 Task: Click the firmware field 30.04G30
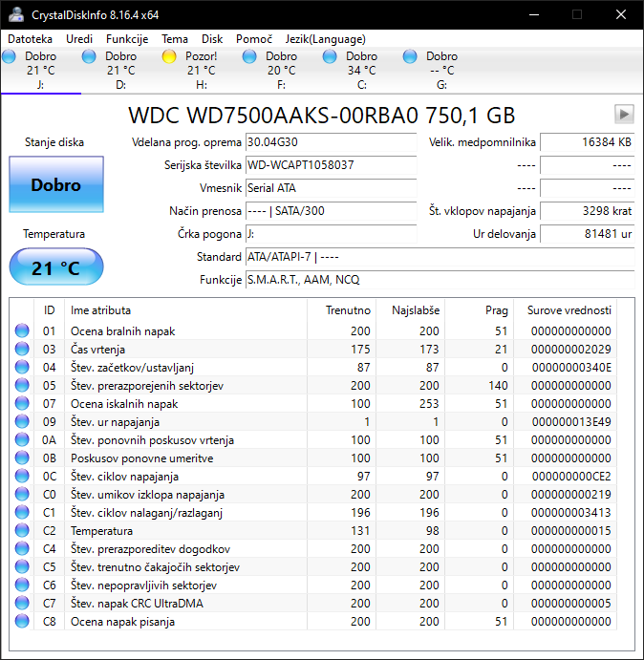point(331,142)
